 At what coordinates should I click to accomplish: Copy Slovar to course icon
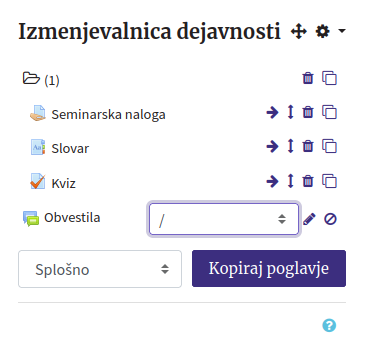[329, 146]
